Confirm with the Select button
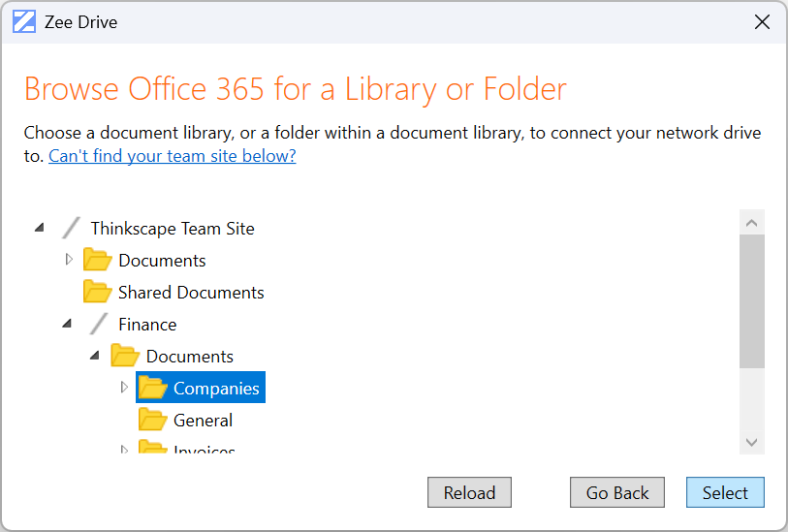Screen dimensions: 788x532 point(724,492)
